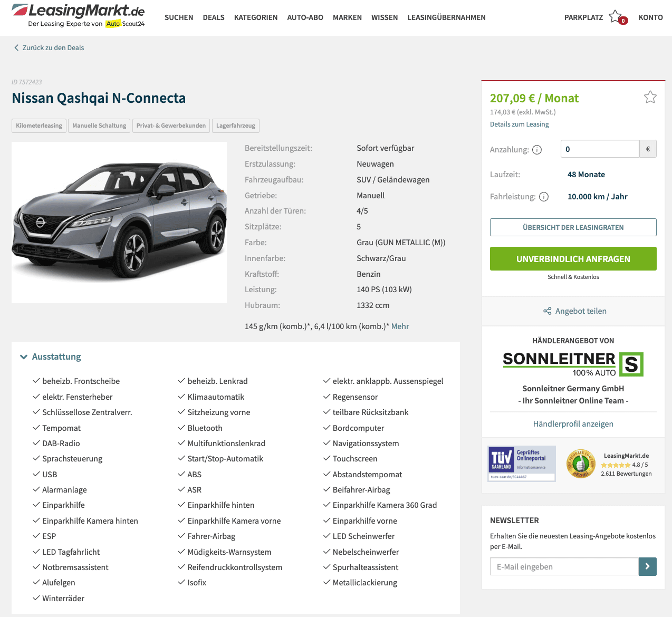
Task: Click the Schlüssellose Zentralverr. feature
Action: [87, 412]
